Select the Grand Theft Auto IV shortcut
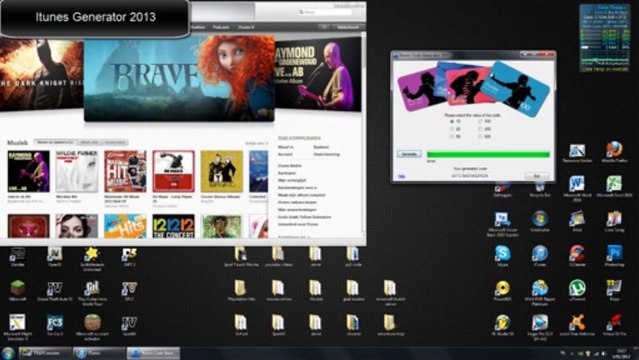Viewport: 639px width, 360px height. pyautogui.click(x=55, y=291)
